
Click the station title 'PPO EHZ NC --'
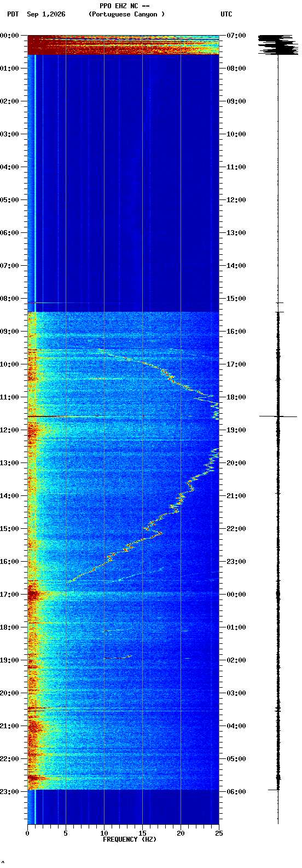(125, 6)
